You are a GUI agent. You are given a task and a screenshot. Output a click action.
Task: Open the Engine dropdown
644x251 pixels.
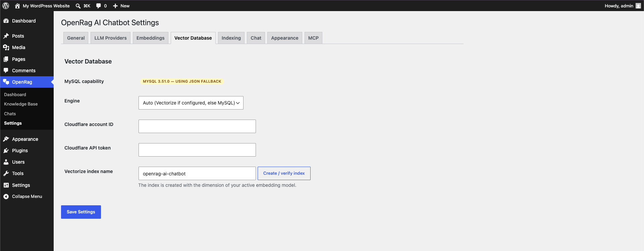(x=191, y=103)
